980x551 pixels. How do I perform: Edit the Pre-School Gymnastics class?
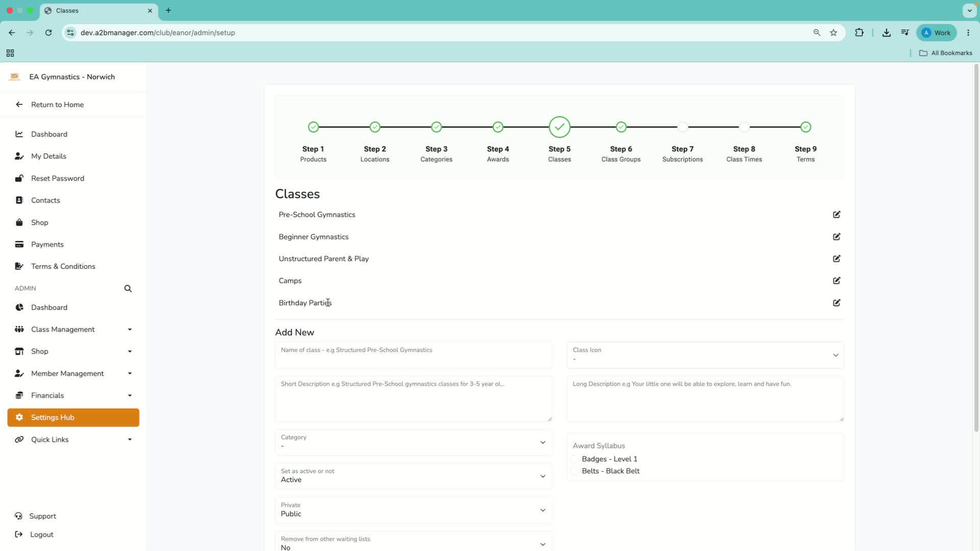click(837, 214)
